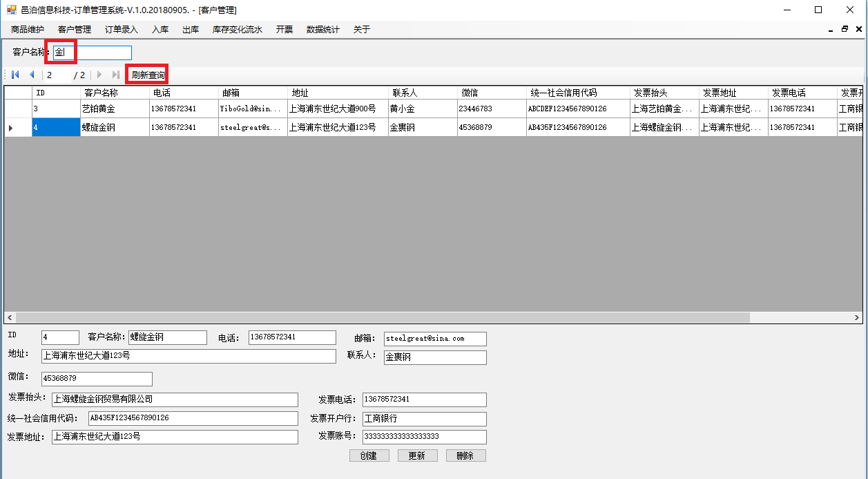The image size is (868, 479).
Task: Click the 微信 field 45368879
Action: [97, 379]
